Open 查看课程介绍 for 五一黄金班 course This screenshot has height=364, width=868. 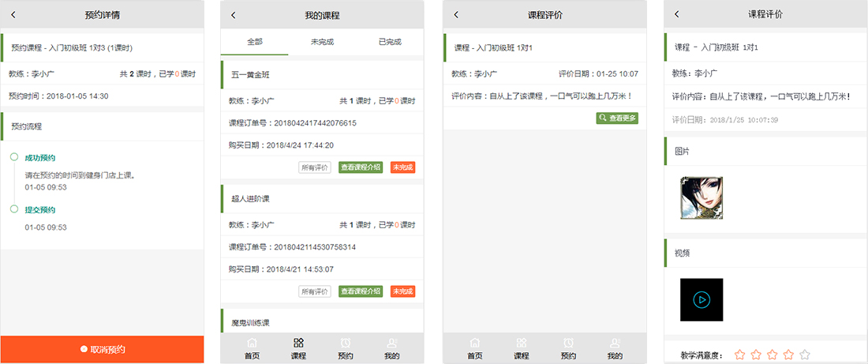pyautogui.click(x=360, y=167)
